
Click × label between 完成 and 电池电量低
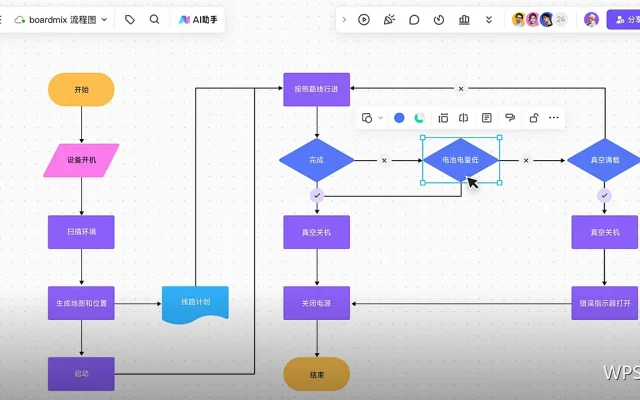[384, 160]
